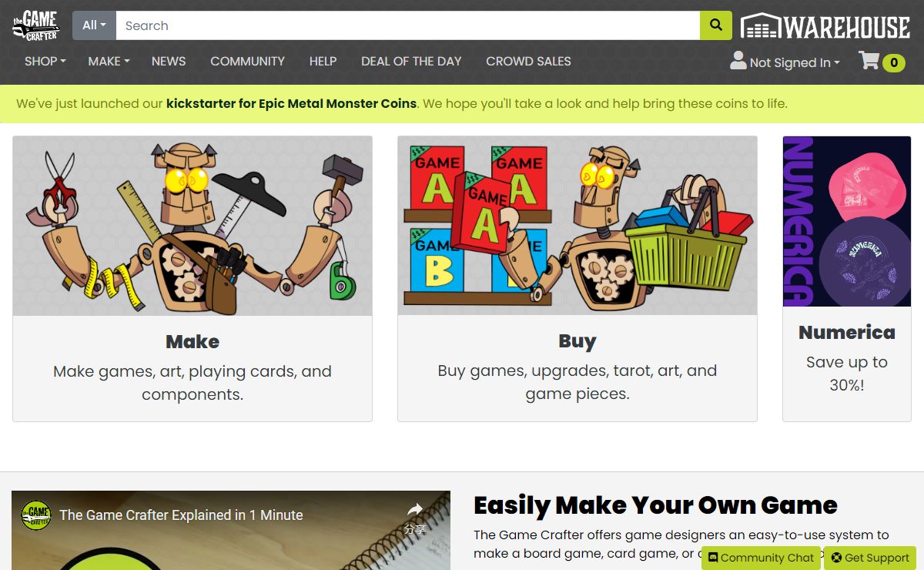Select DEAL OF THE DAY menu item

pyautogui.click(x=411, y=61)
